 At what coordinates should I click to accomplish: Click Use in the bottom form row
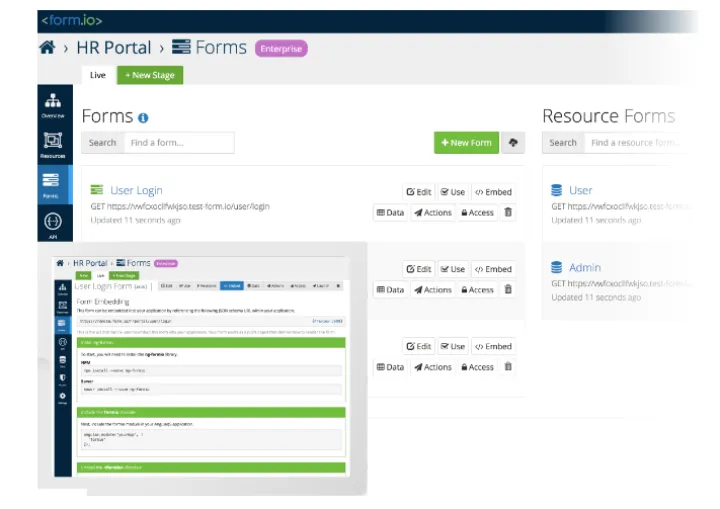click(453, 346)
